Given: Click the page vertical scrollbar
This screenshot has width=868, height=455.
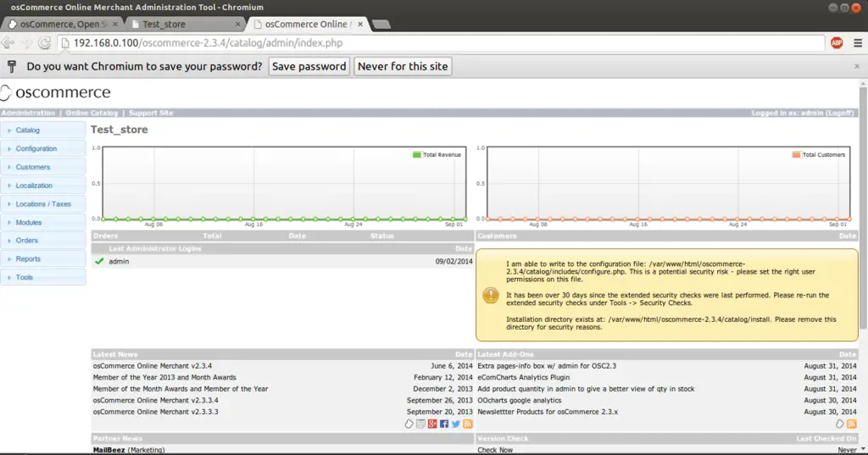Looking at the screenshot, I should click(863, 208).
